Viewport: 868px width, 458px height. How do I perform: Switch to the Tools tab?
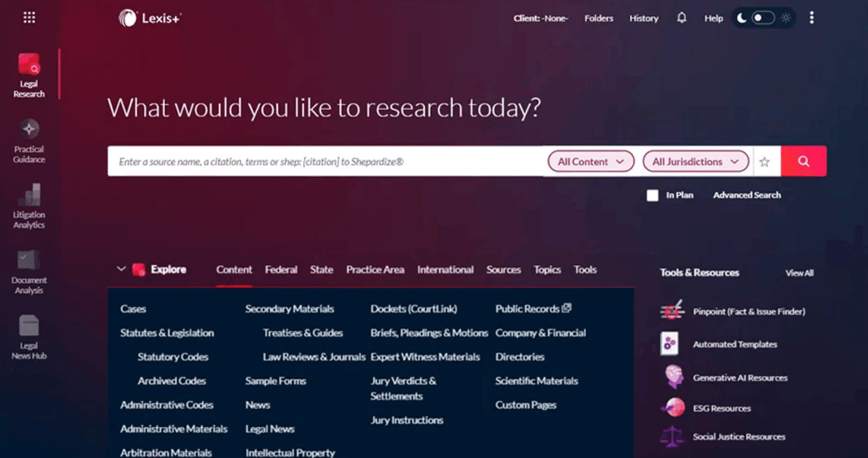pos(585,270)
